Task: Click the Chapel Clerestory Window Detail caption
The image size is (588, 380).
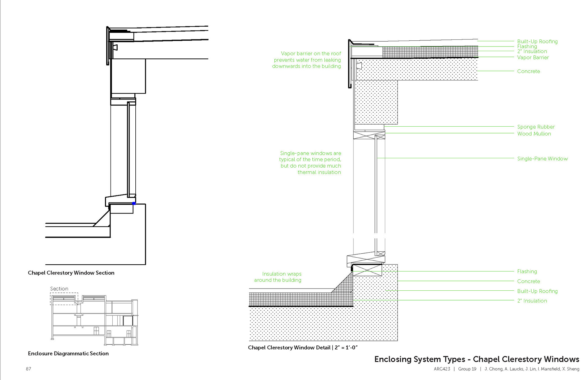Action: click(303, 348)
